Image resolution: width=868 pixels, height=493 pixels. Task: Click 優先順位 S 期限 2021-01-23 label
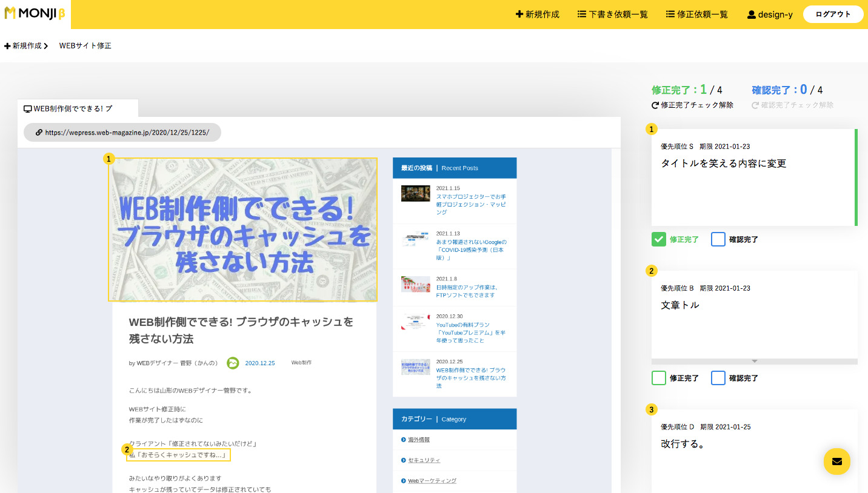706,147
